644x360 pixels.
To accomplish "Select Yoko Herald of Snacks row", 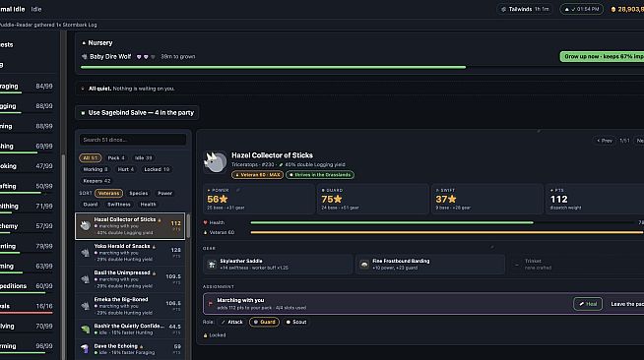I will [x=130, y=253].
